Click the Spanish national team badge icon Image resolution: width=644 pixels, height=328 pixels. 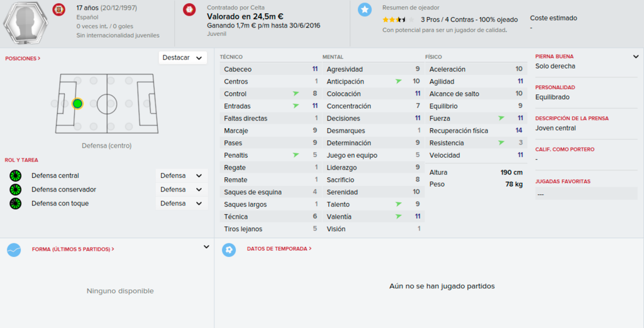[58, 9]
